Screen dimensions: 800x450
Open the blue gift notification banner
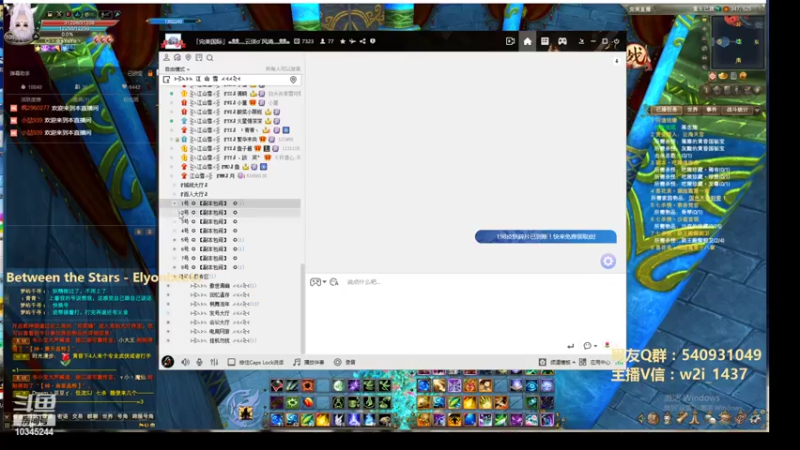pos(545,237)
